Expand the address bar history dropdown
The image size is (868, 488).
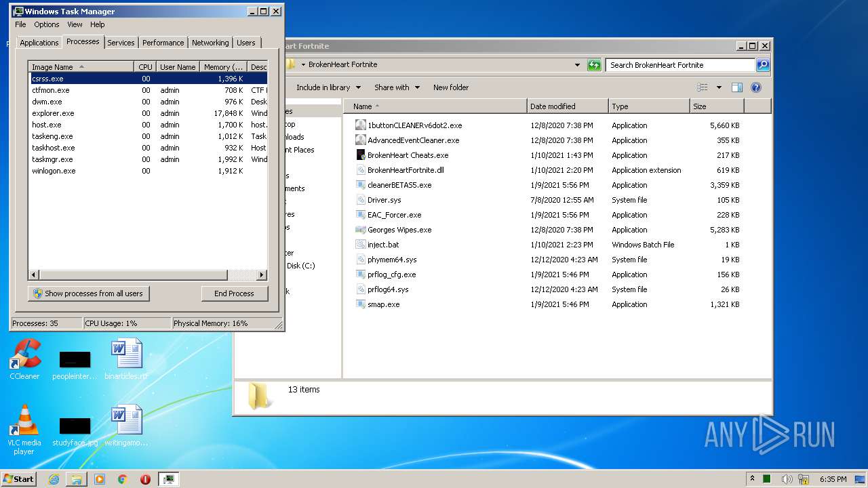(x=577, y=65)
